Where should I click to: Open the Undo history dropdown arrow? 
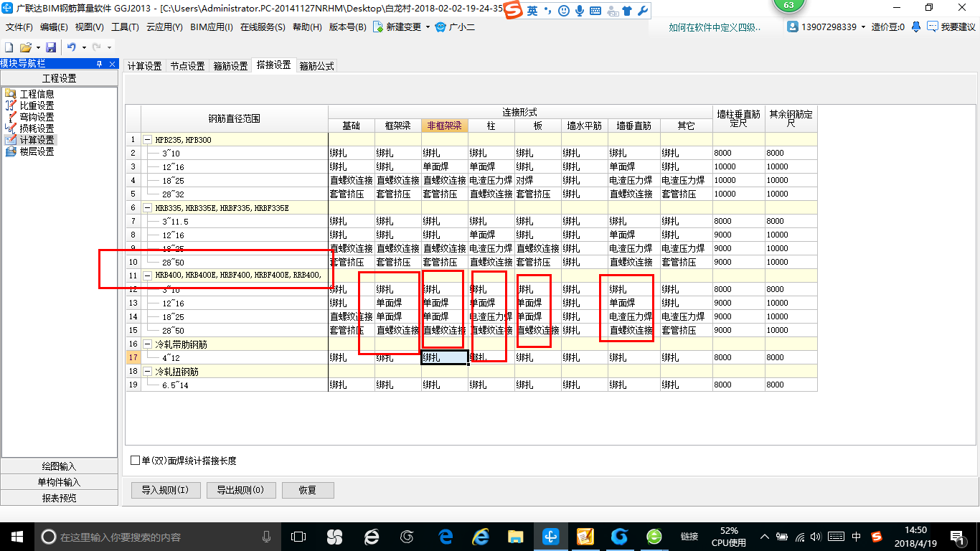point(84,47)
